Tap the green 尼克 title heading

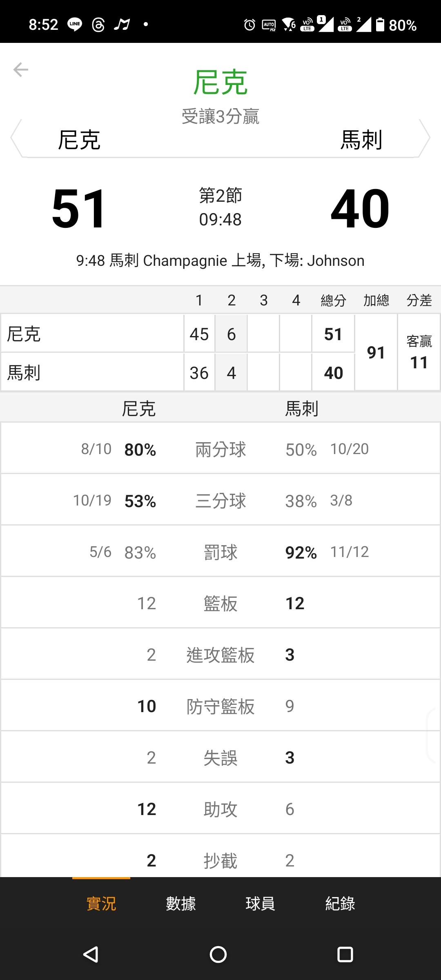click(220, 82)
